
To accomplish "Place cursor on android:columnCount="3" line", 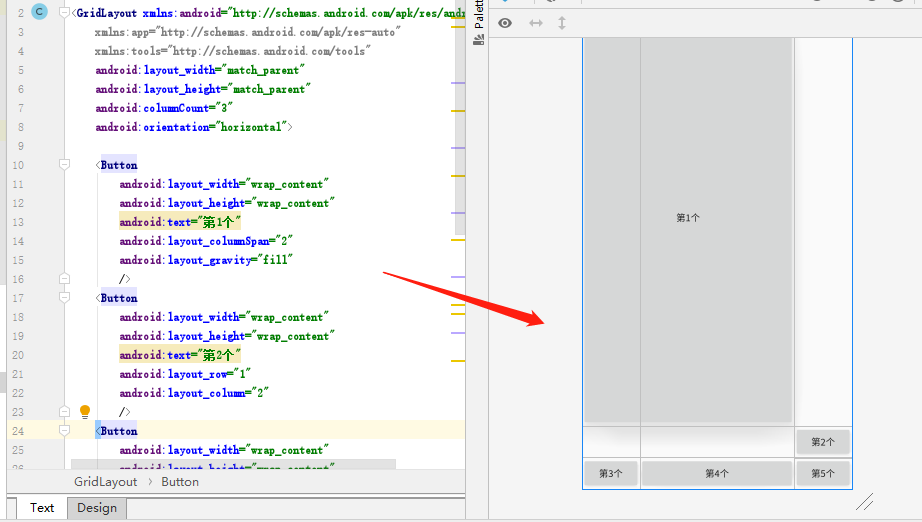I will (164, 108).
